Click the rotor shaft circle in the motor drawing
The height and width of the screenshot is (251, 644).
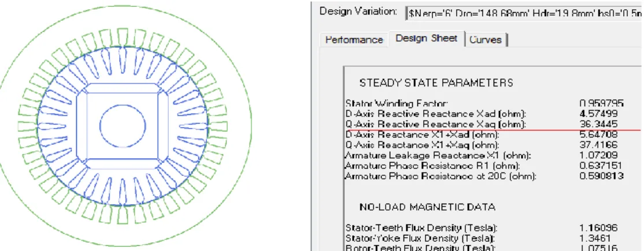tap(123, 126)
